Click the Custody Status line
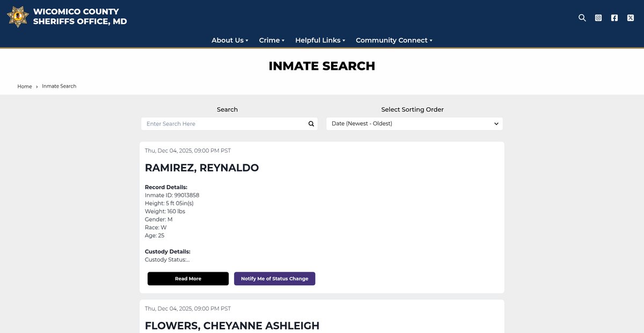644x333 pixels. pyautogui.click(x=167, y=260)
